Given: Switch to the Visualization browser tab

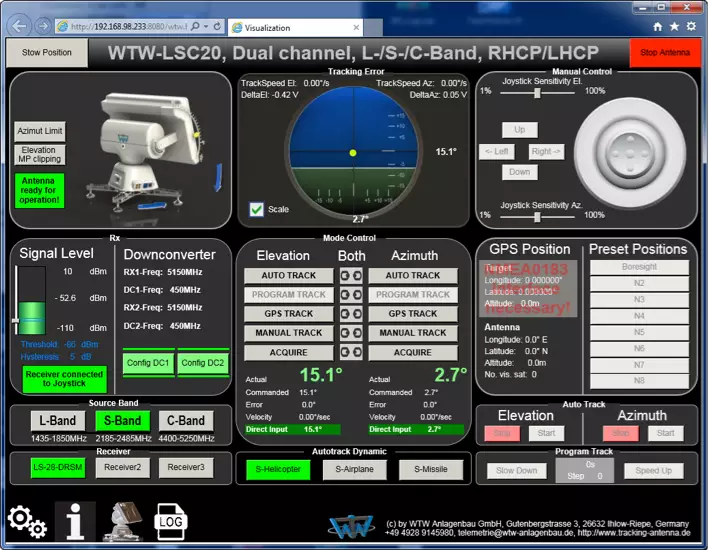Looking at the screenshot, I should (x=293, y=28).
